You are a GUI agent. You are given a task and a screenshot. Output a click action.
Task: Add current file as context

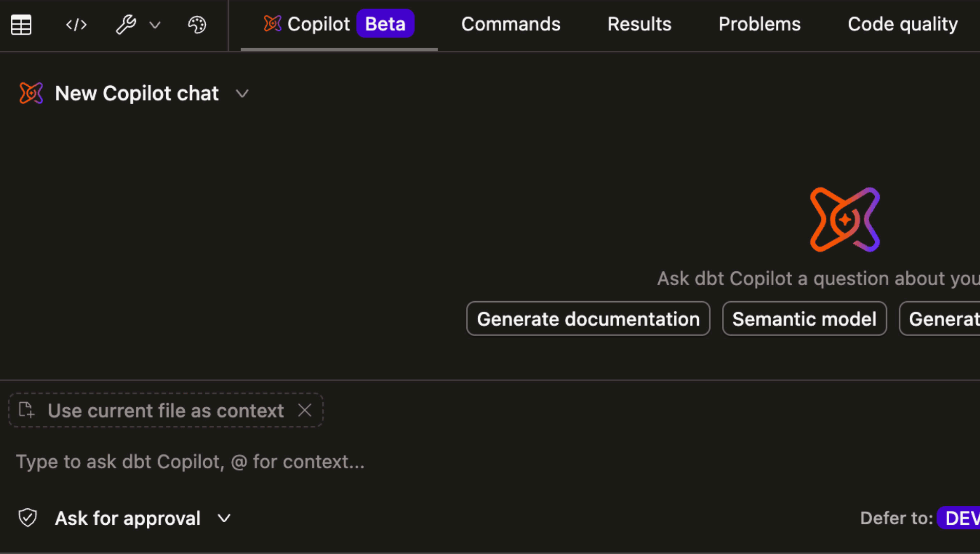(166, 410)
